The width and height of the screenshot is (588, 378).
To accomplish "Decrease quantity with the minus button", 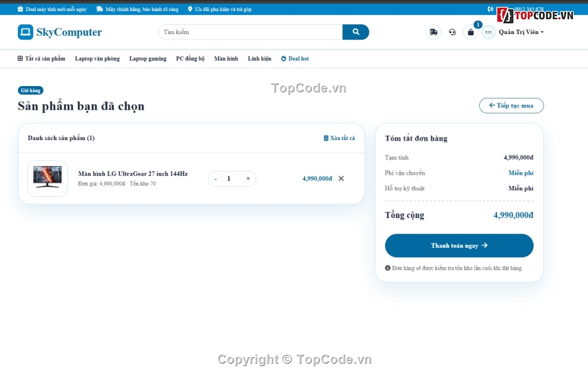I will point(215,178).
